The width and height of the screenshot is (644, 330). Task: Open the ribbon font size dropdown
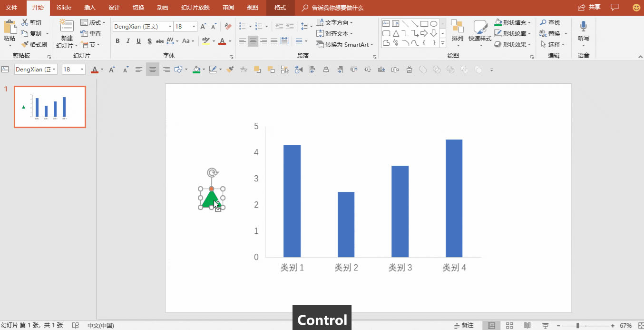(194, 27)
